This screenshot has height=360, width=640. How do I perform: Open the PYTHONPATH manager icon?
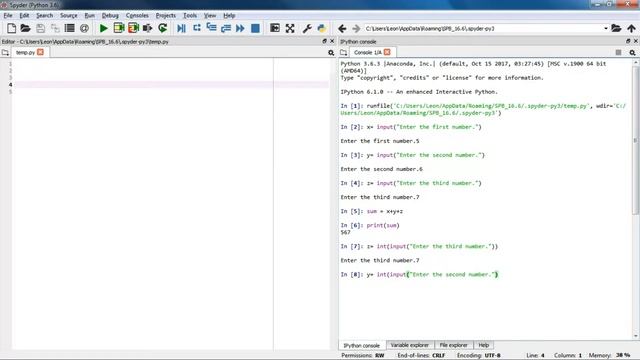(322, 28)
